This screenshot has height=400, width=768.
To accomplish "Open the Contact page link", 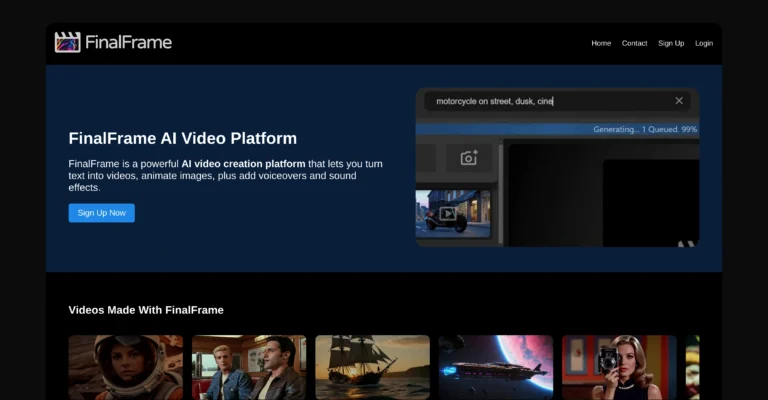I will (x=634, y=43).
